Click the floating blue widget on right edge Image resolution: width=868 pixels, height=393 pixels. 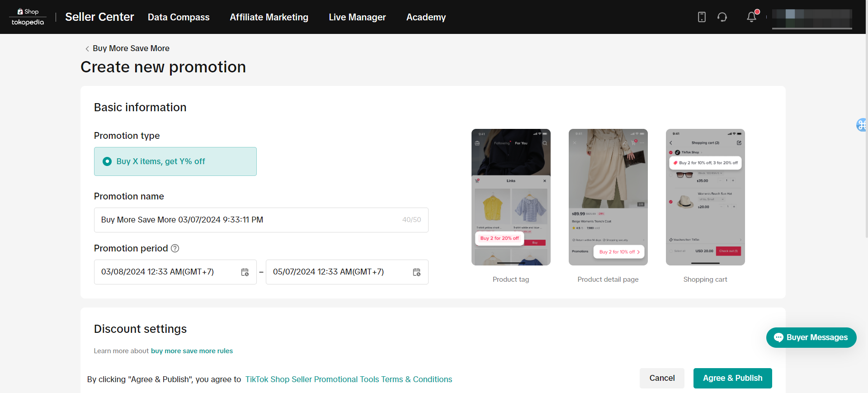[x=862, y=125]
